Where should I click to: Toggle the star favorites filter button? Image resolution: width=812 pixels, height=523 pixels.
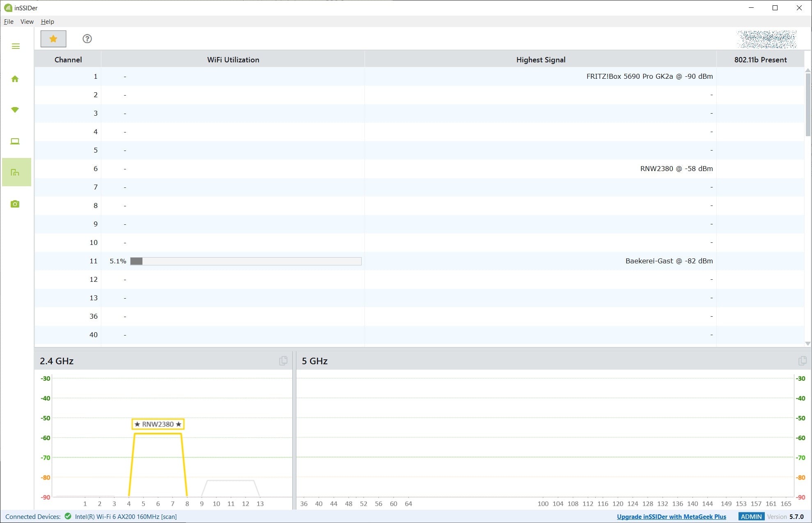coord(53,39)
